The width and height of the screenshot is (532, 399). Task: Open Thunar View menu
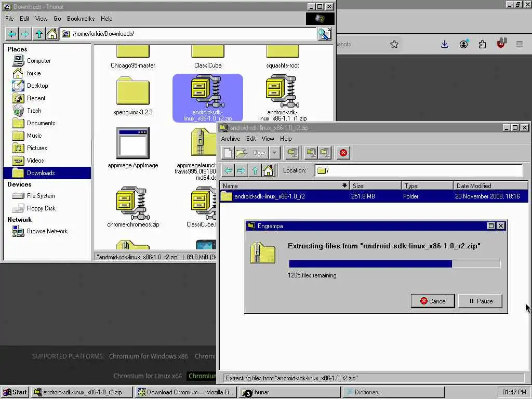(x=41, y=19)
